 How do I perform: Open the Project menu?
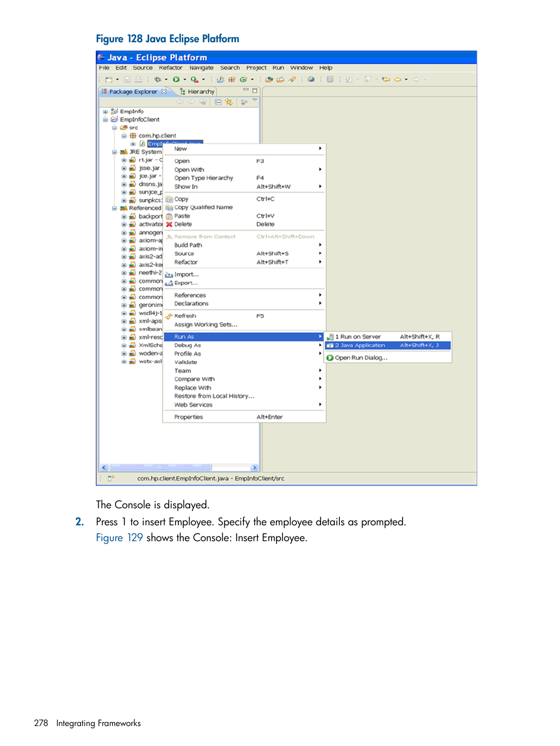pos(257,68)
